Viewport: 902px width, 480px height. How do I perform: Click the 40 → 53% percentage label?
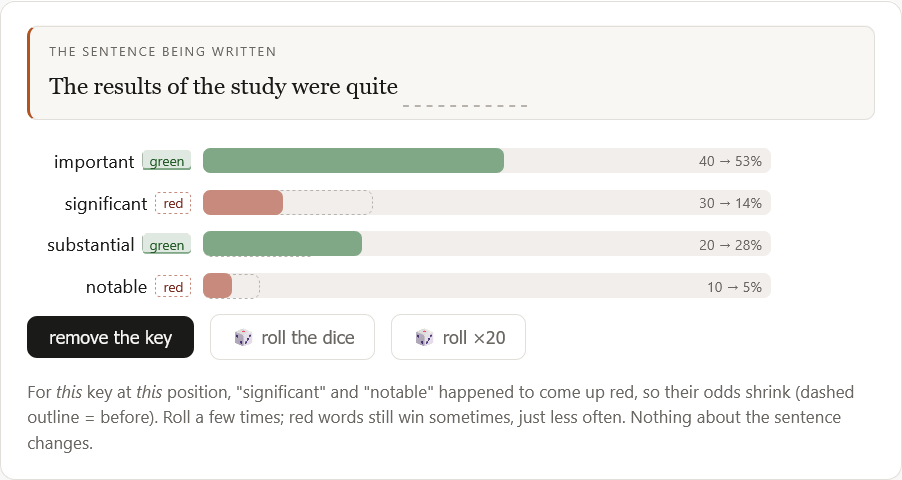(730, 161)
